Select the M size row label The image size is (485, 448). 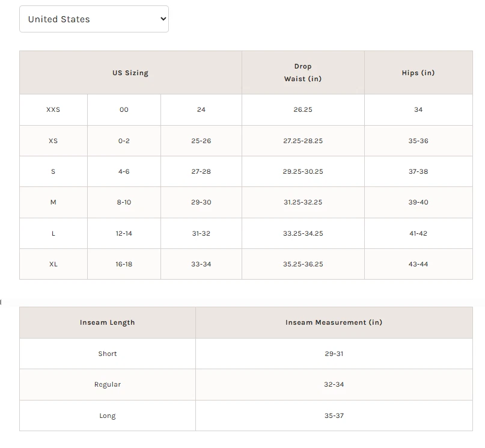point(53,203)
